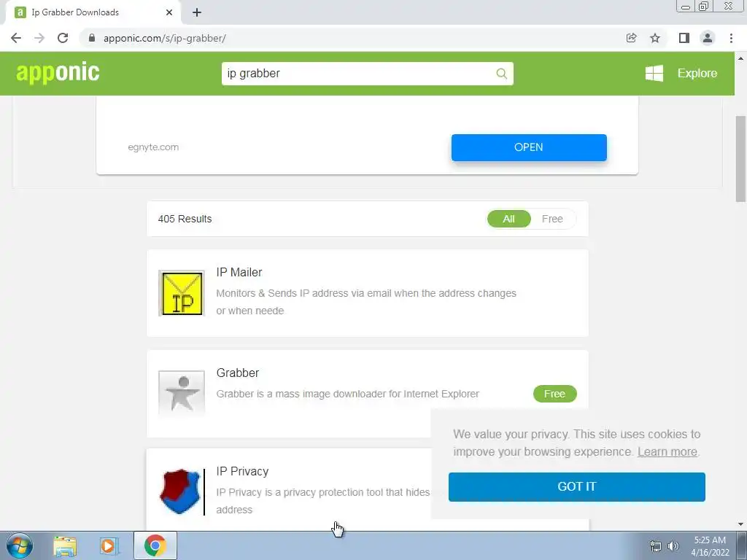Click the apponic logo
Screen dimensions: 747x560
pyautogui.click(x=58, y=73)
